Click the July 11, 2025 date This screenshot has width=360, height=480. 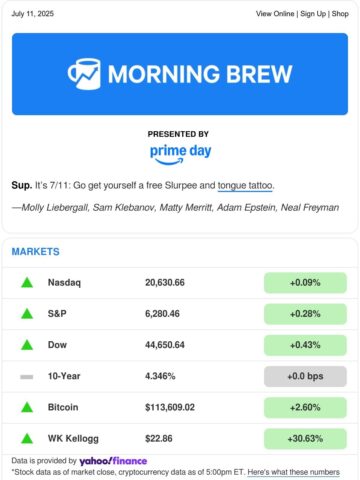click(x=33, y=14)
